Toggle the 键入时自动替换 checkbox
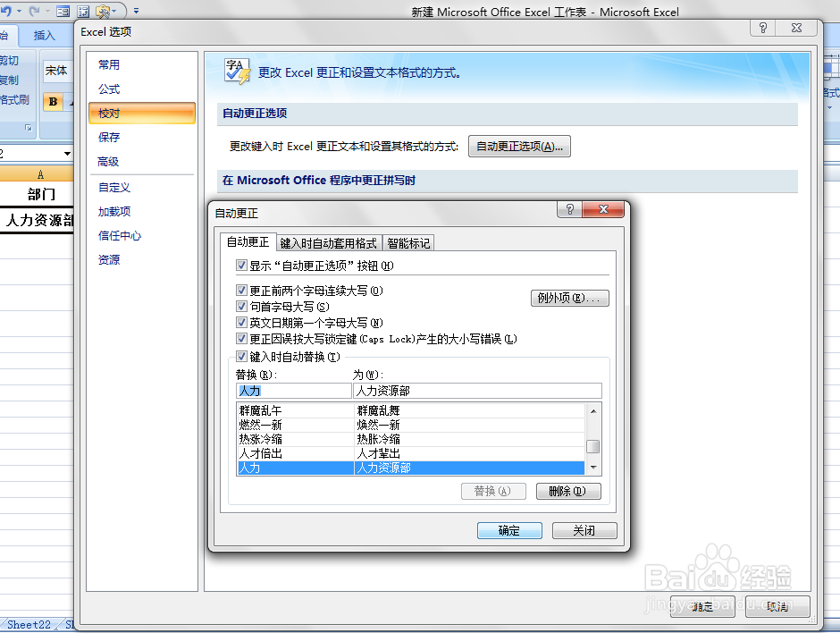This screenshot has width=840, height=633. pyautogui.click(x=242, y=356)
